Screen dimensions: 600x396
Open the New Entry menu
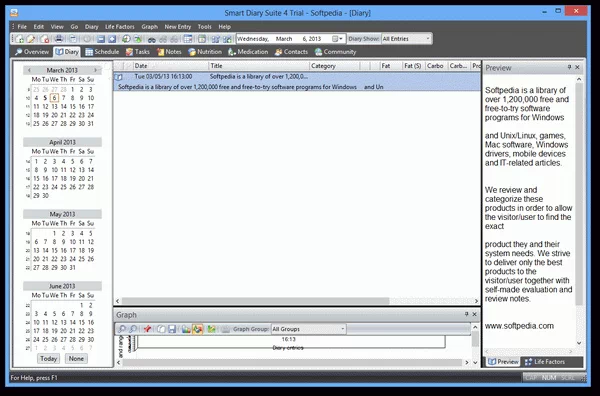[x=178, y=27]
